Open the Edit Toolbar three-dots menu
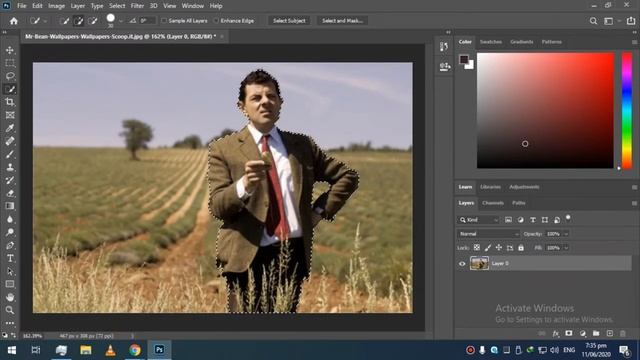 click(x=10, y=323)
